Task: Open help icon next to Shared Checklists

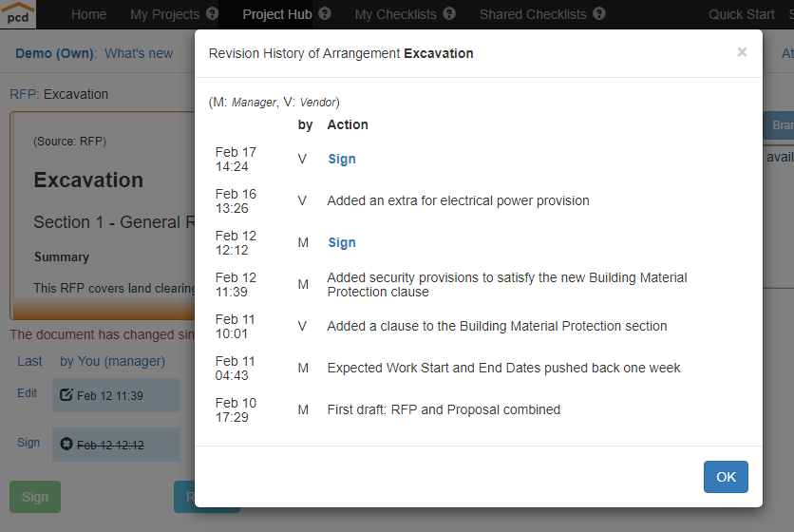Action: pyautogui.click(x=599, y=13)
